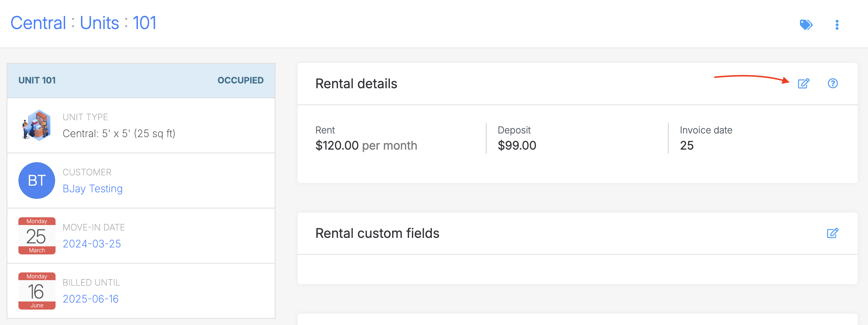Open Rental details help icon
The height and width of the screenshot is (325, 868).
[833, 83]
